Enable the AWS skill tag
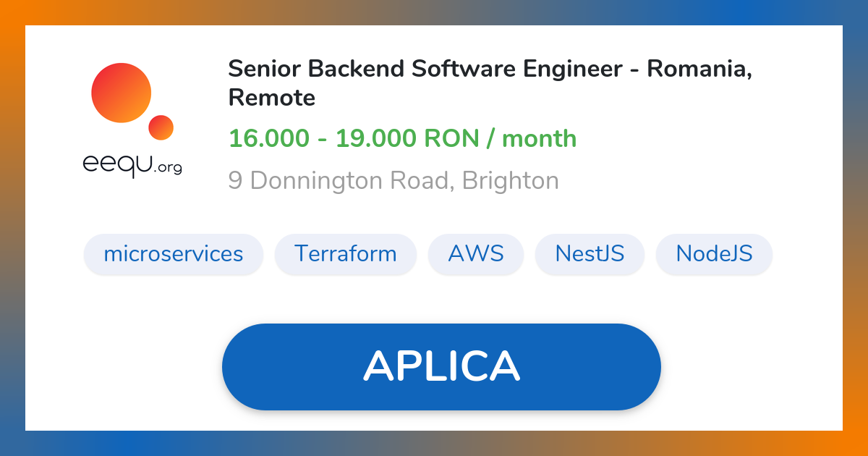Image resolution: width=868 pixels, height=456 pixels. click(x=476, y=254)
